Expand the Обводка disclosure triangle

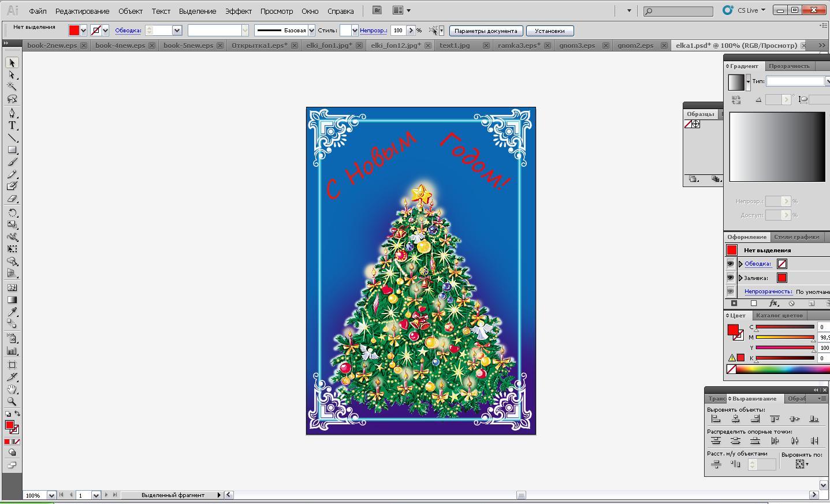pos(740,264)
